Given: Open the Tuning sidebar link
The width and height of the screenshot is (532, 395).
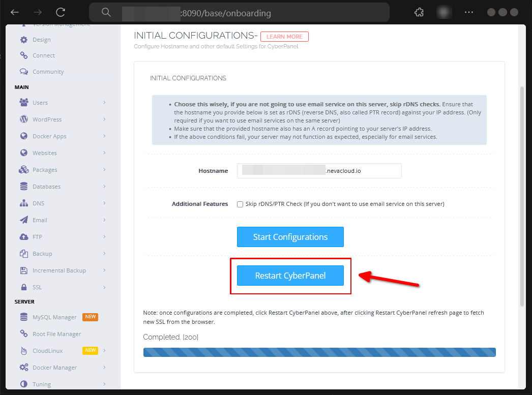Looking at the screenshot, I should [42, 384].
